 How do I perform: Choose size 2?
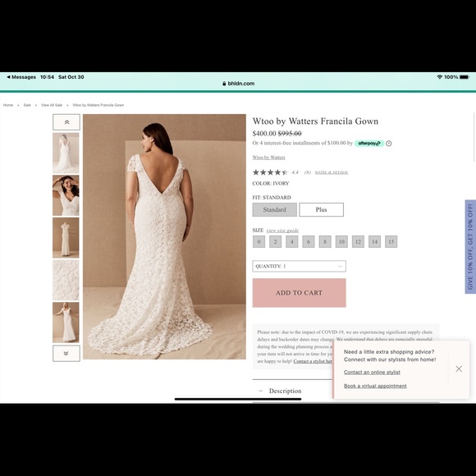(x=275, y=241)
